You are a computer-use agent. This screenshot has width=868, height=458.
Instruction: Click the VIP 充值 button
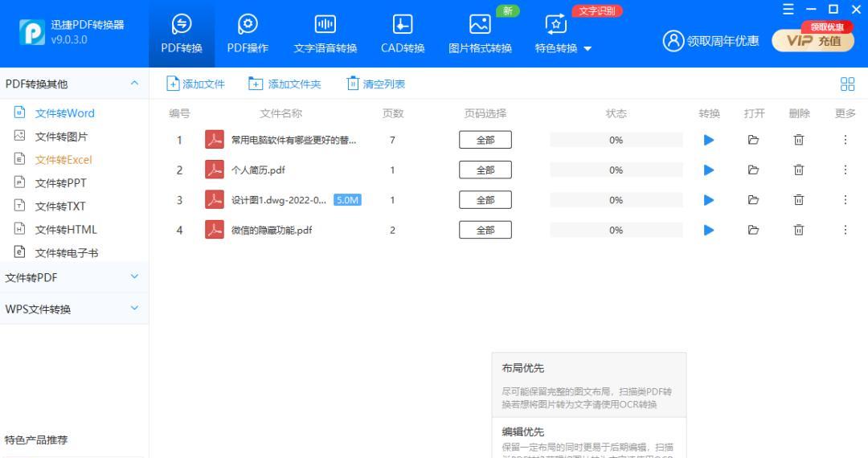[813, 41]
